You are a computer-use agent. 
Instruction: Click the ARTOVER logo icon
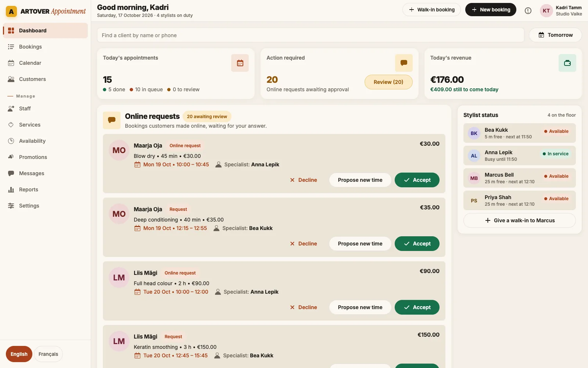[x=11, y=11]
